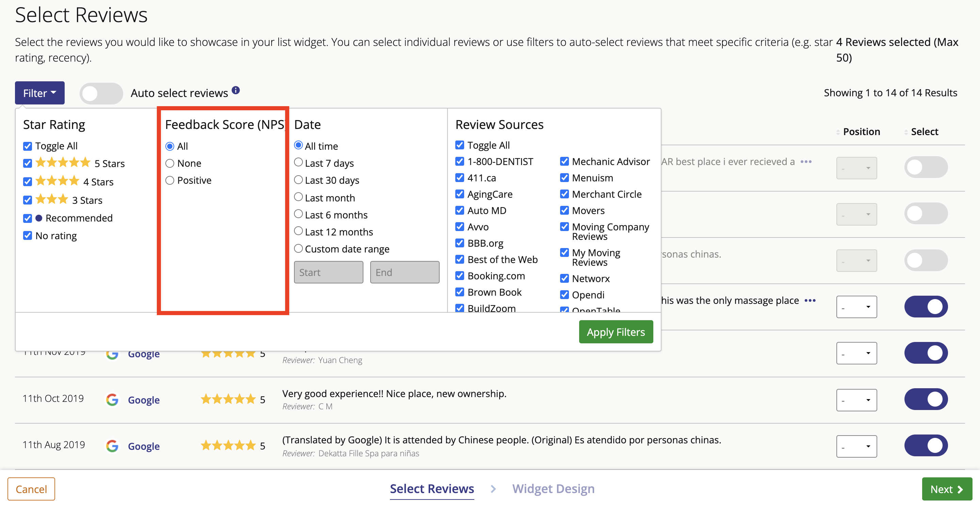
Task: Uncheck the Mechanic Advisor source
Action: point(564,161)
